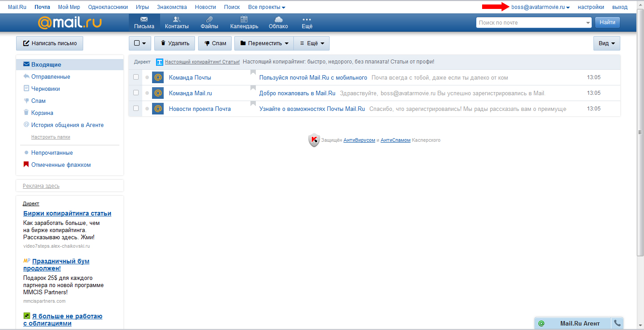
Task: Expand the Ещё toolbar dropdown
Action: [x=311, y=43]
